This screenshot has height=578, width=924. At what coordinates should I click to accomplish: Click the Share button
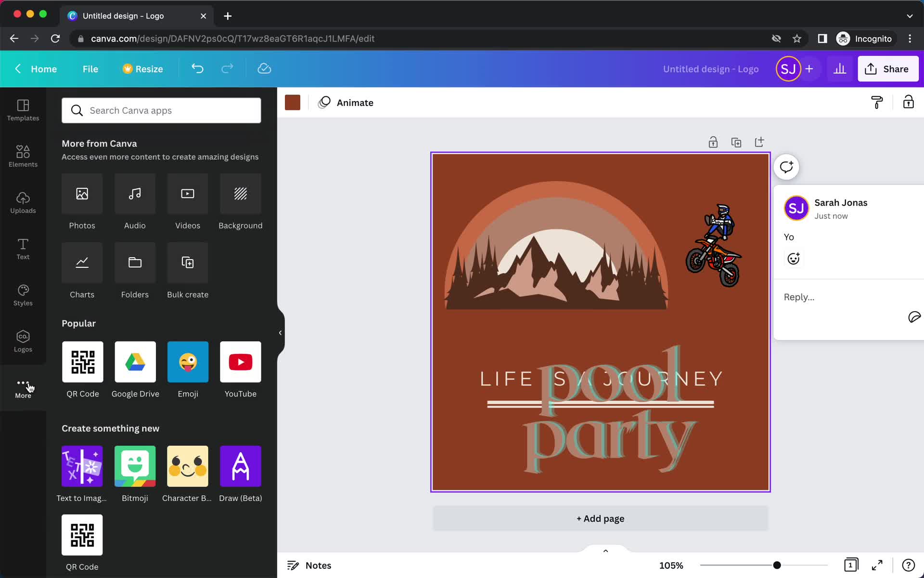(888, 69)
